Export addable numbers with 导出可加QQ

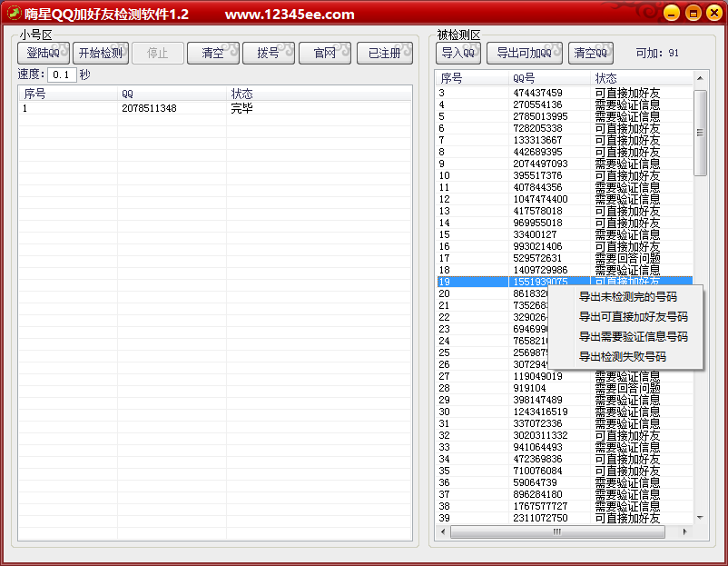(525, 53)
